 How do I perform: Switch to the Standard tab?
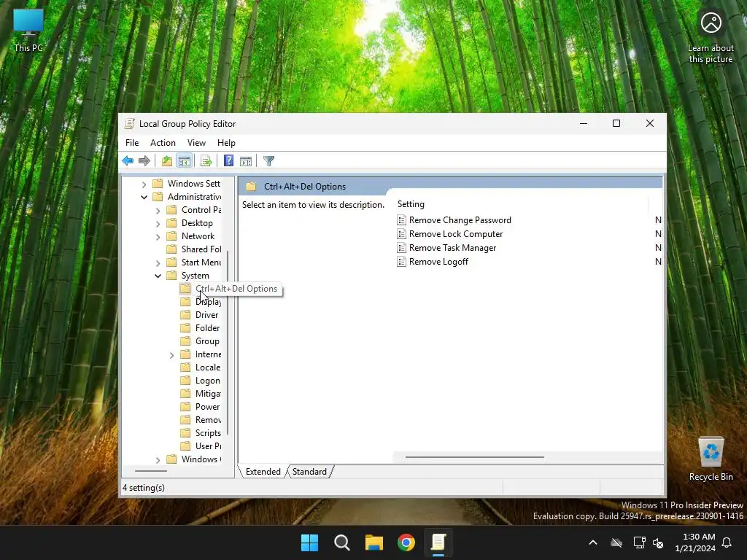[x=309, y=472]
